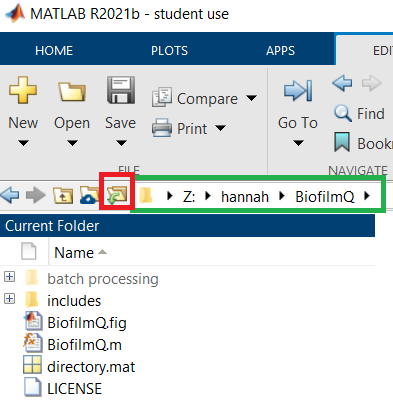Viewport: 393px width, 405px height.
Task: Expand the includes folder
Action: [9, 298]
